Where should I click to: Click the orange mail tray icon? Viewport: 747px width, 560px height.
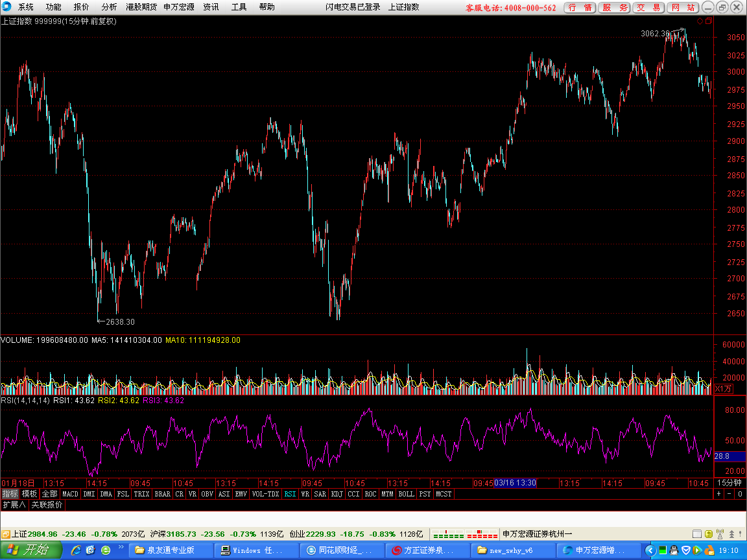(x=709, y=550)
